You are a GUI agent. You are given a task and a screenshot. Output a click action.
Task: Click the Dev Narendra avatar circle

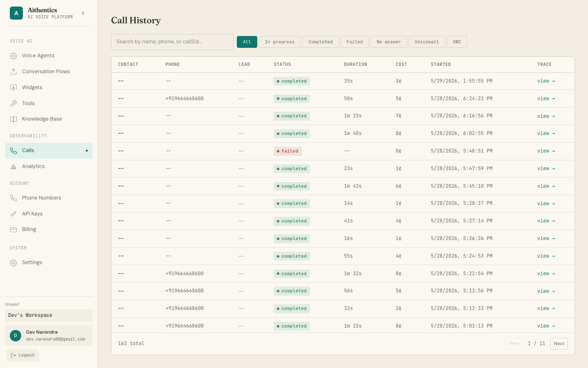[x=16, y=336]
